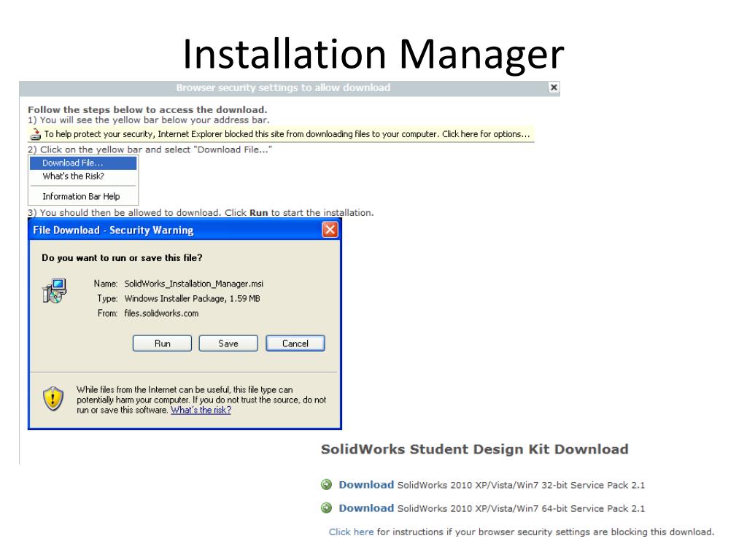Click the source text "files.solidworks.com"
747x560 pixels.
[161, 314]
